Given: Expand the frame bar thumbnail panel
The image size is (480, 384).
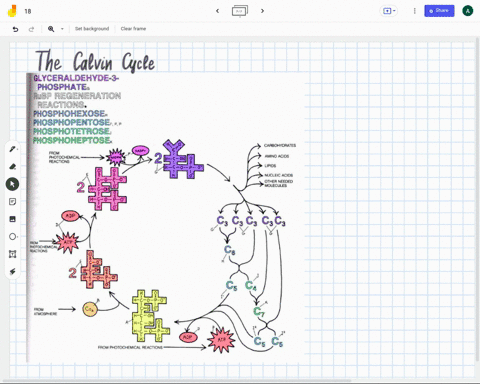Looking at the screenshot, I should [x=240, y=11].
